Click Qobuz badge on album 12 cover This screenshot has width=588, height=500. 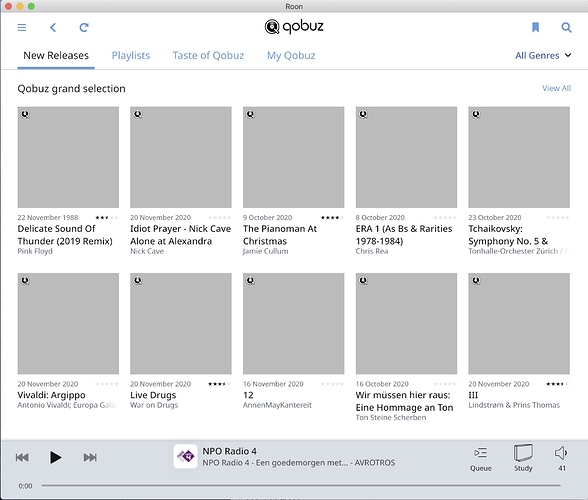pyautogui.click(x=250, y=280)
